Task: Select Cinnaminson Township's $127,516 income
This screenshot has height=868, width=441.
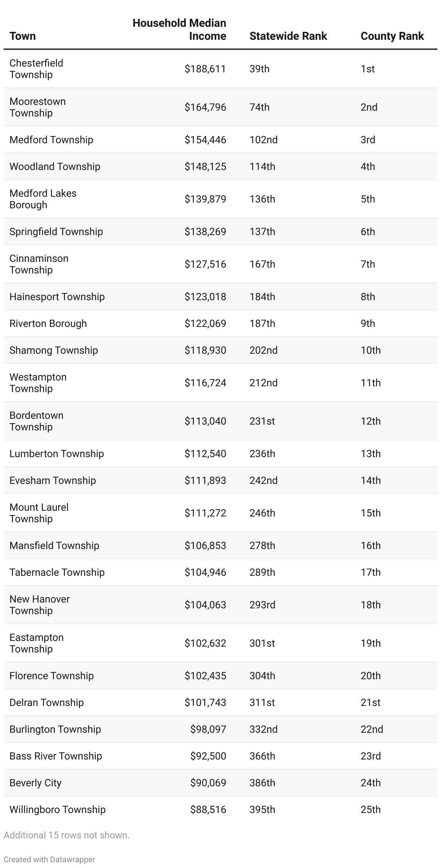Action: click(205, 264)
